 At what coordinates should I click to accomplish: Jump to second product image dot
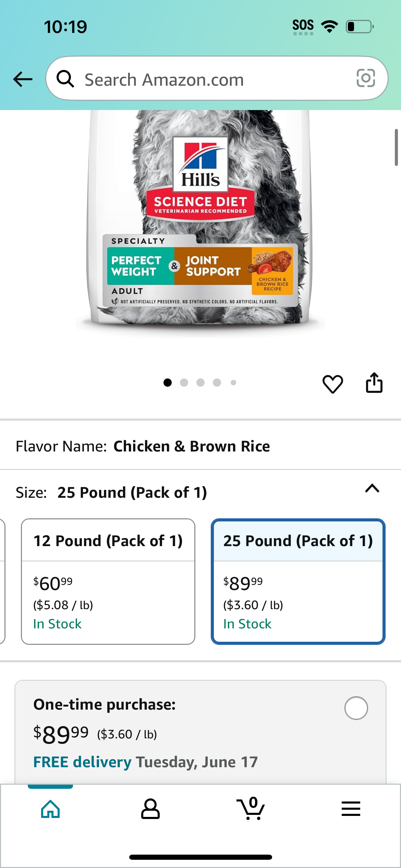coord(184,383)
